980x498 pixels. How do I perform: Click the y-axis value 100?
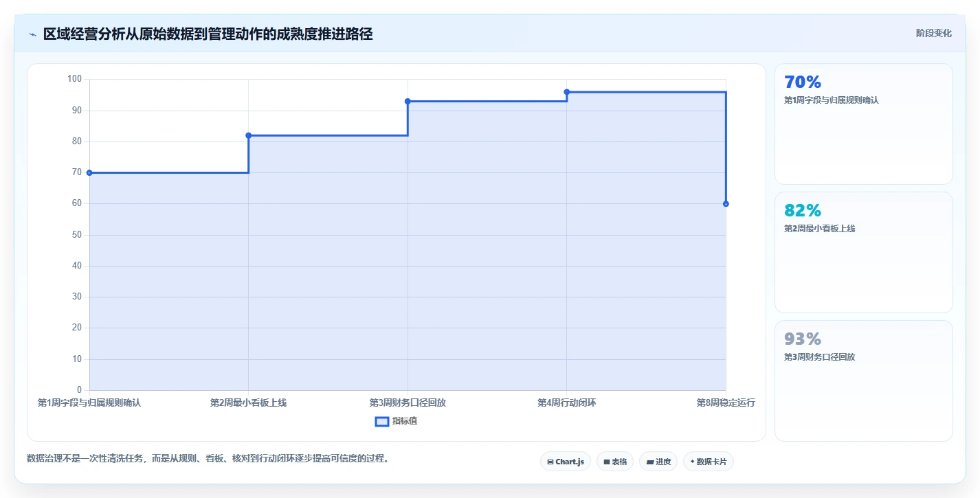(74, 79)
